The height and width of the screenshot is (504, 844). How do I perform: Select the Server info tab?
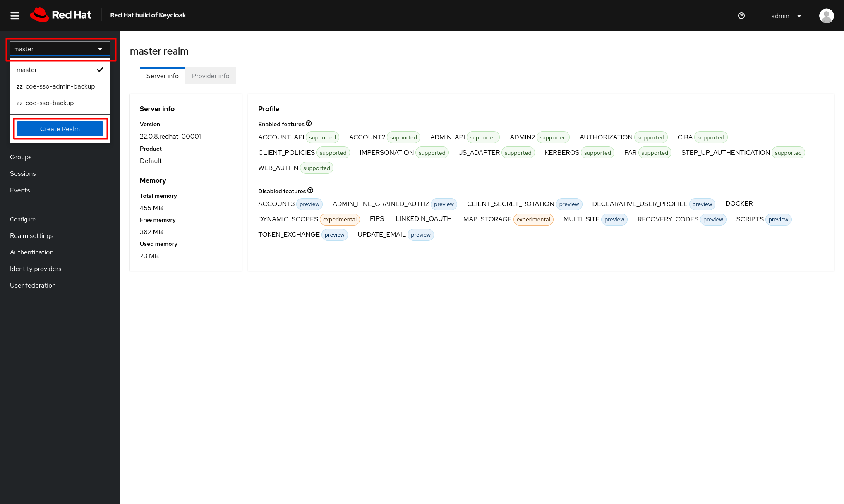162,76
